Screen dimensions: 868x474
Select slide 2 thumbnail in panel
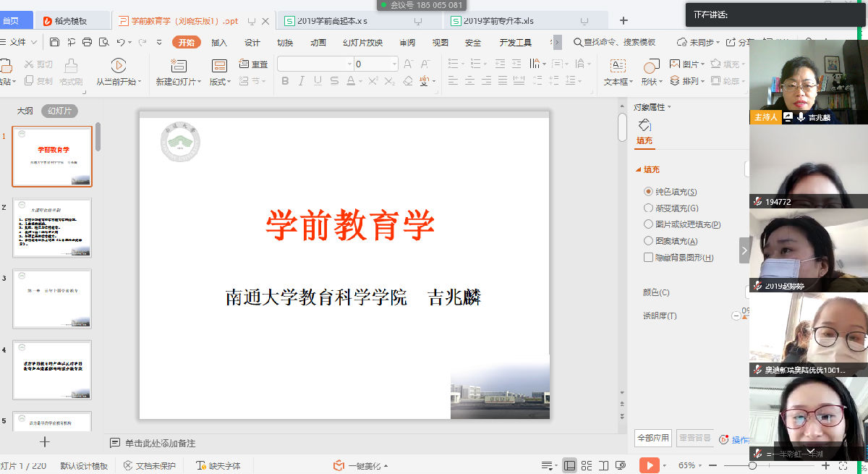[x=52, y=228]
